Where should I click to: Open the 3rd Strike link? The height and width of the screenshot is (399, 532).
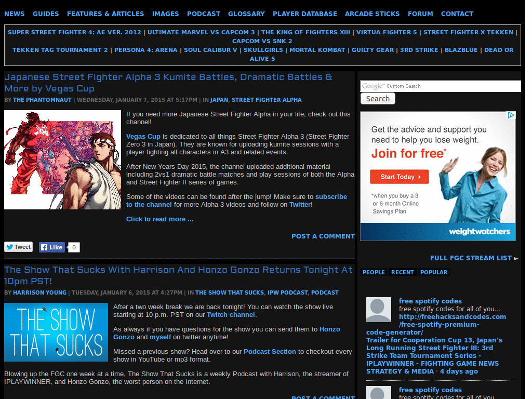[x=419, y=50]
